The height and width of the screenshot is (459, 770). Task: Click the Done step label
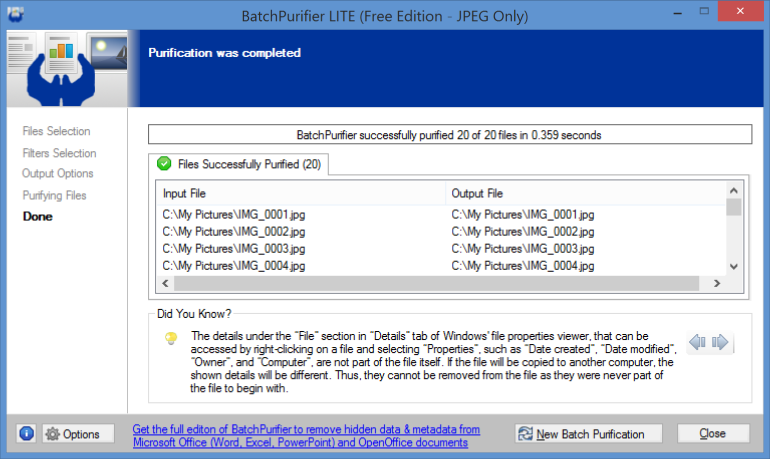click(x=37, y=216)
